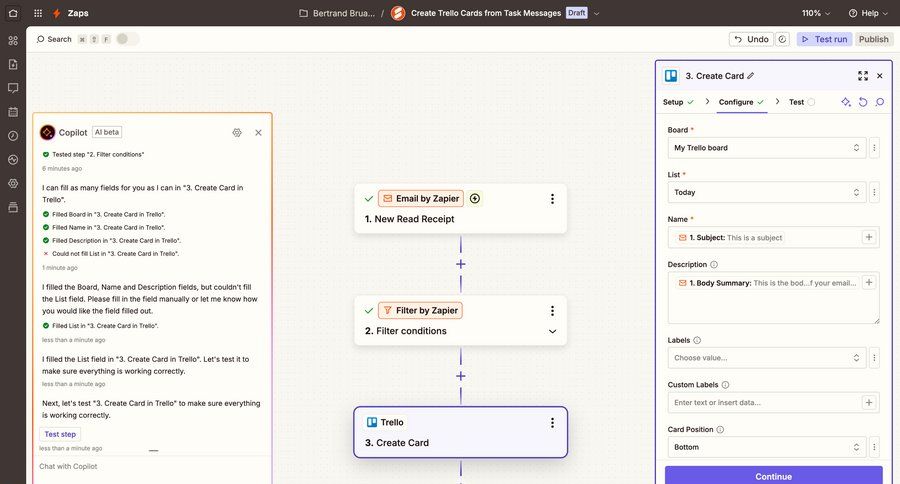Show Description field info tooltip

click(714, 265)
